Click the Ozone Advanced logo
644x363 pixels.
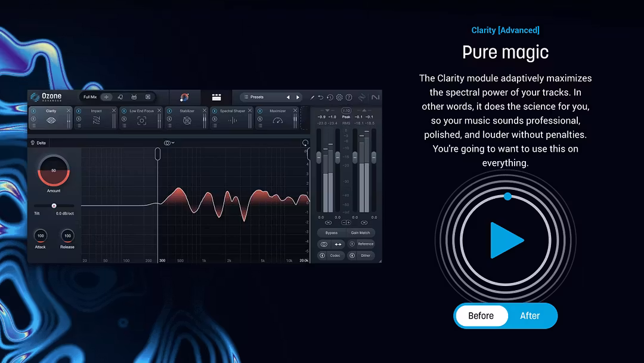46,97
